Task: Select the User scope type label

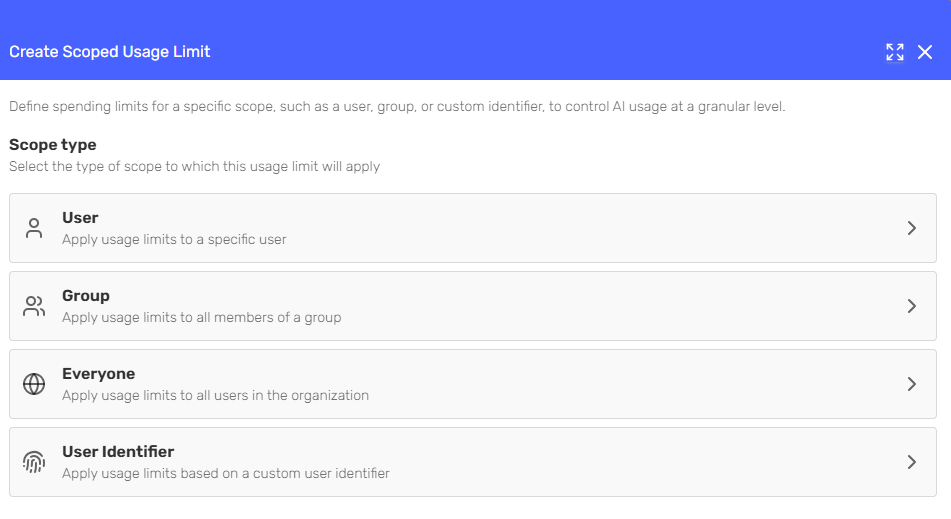Action: pos(80,218)
